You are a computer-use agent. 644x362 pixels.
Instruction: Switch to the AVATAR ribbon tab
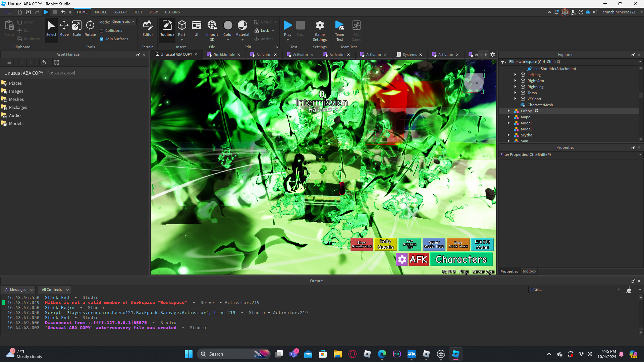coord(120,12)
